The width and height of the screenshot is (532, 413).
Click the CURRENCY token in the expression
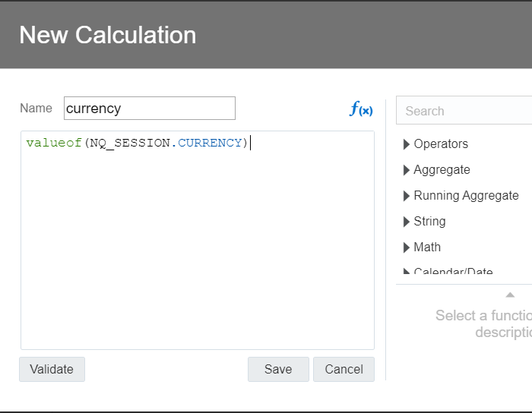tap(210, 143)
